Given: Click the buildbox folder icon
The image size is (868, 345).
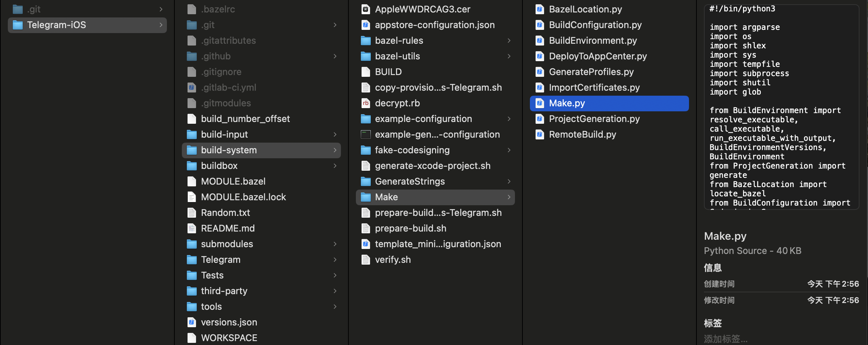Looking at the screenshot, I should [192, 166].
